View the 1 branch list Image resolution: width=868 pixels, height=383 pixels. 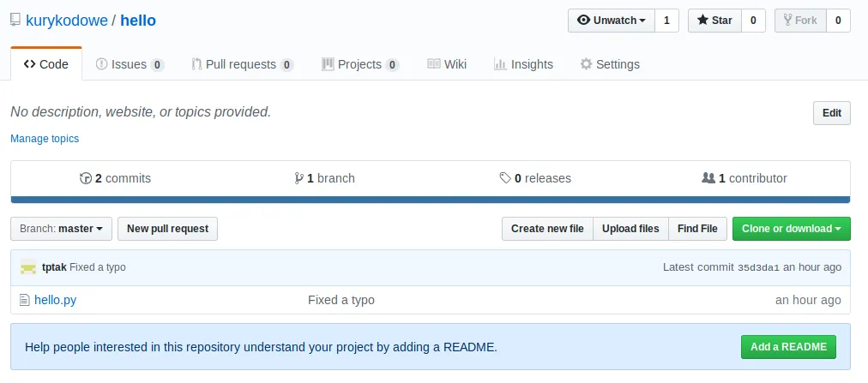(x=324, y=178)
